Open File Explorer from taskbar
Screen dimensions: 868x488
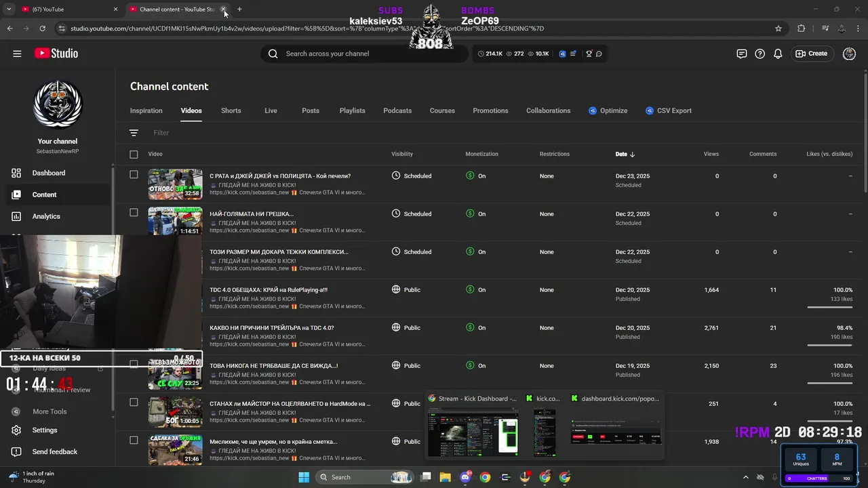446,477
